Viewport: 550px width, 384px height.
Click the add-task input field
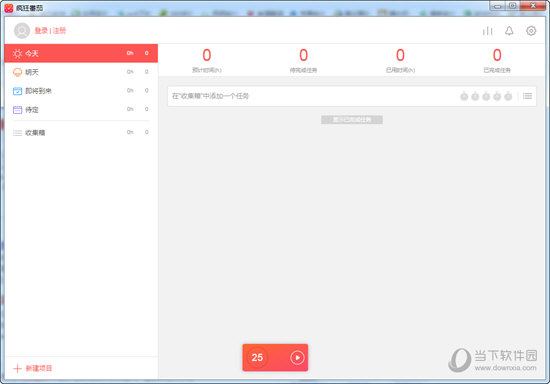point(312,96)
